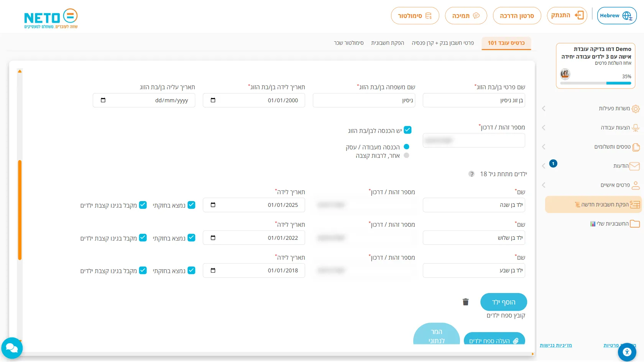Click the help question mark near ילדים מתחת גיל 18

point(472,174)
